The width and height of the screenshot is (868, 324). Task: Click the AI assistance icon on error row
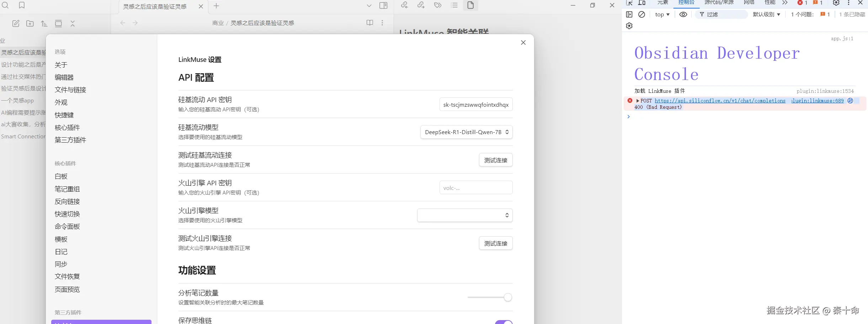point(850,101)
